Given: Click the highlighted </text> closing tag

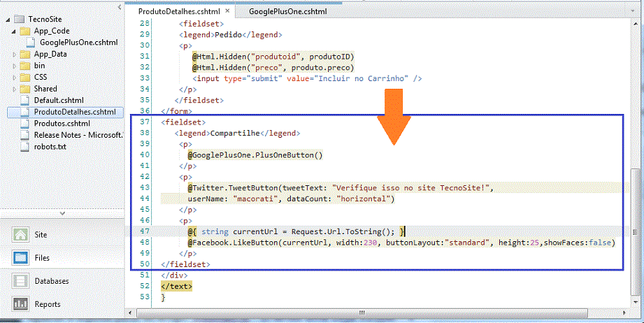Looking at the screenshot, I should click(177, 286).
